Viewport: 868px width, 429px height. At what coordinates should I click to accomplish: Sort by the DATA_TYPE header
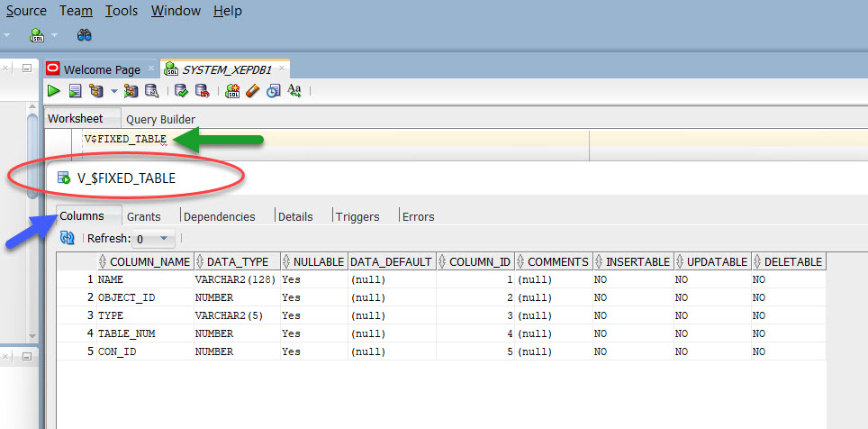237,261
